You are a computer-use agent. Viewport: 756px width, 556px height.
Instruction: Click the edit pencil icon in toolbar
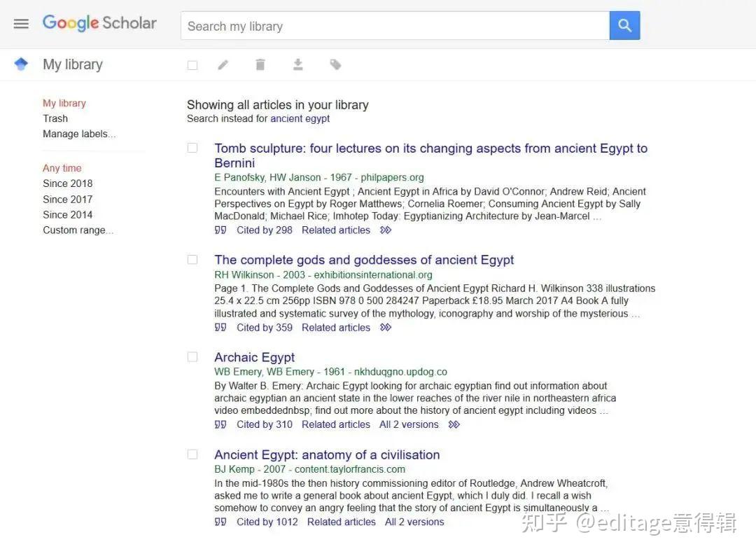(x=223, y=65)
